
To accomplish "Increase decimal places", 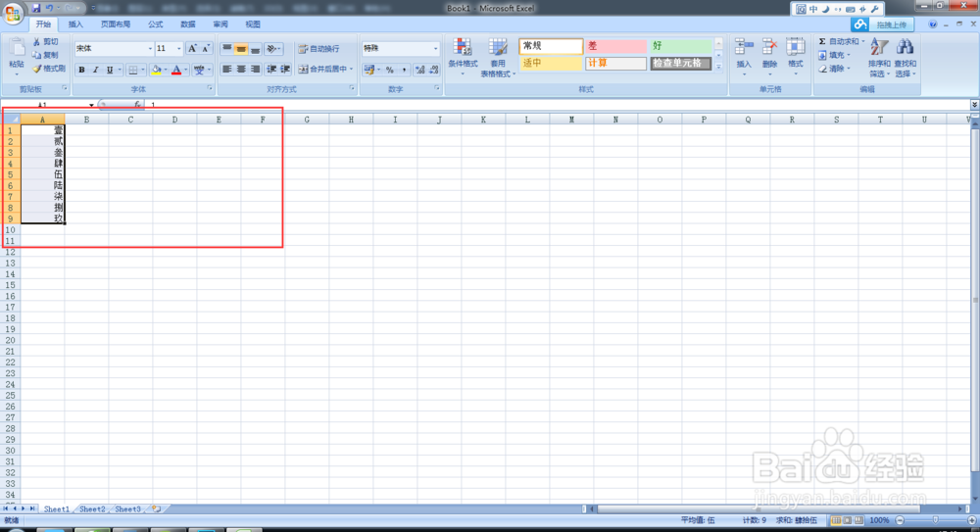I will (x=419, y=70).
